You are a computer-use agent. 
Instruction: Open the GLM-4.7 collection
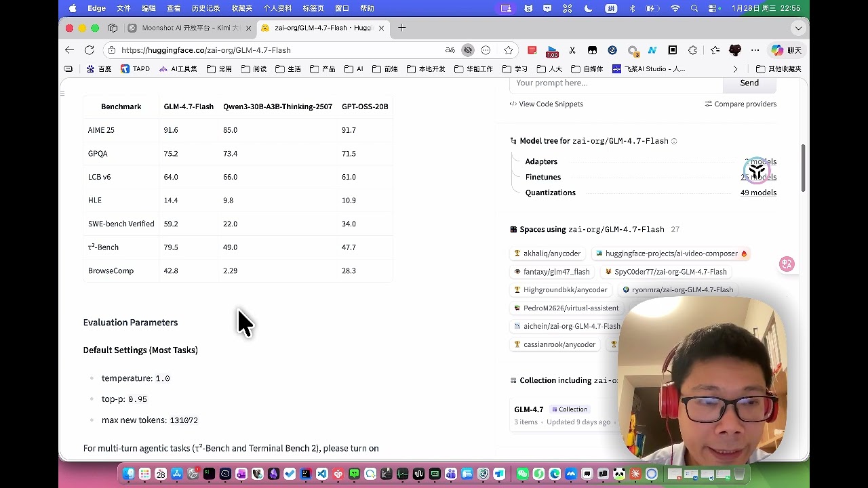[x=529, y=409]
